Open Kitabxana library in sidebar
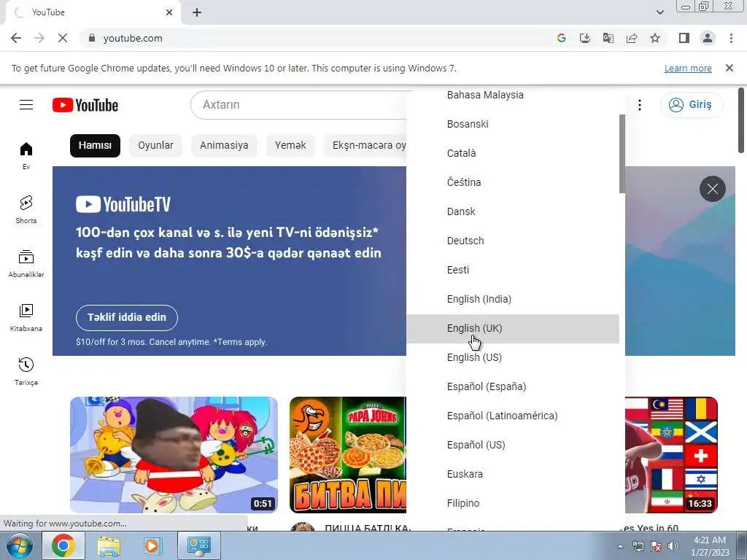The image size is (747, 560). [x=26, y=318]
